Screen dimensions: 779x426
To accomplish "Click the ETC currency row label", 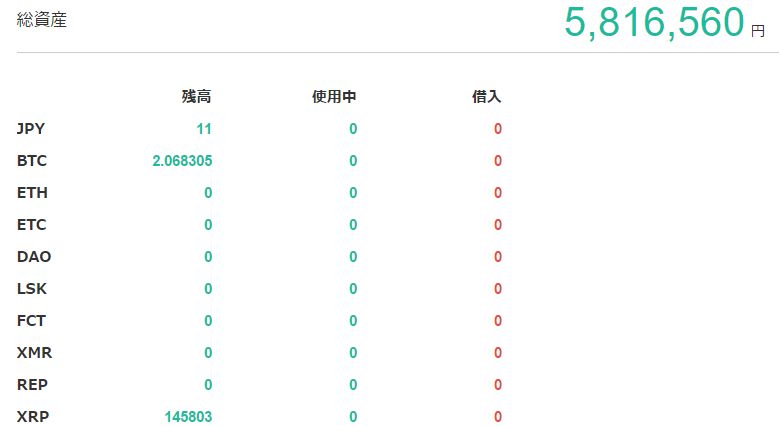I will tap(32, 225).
